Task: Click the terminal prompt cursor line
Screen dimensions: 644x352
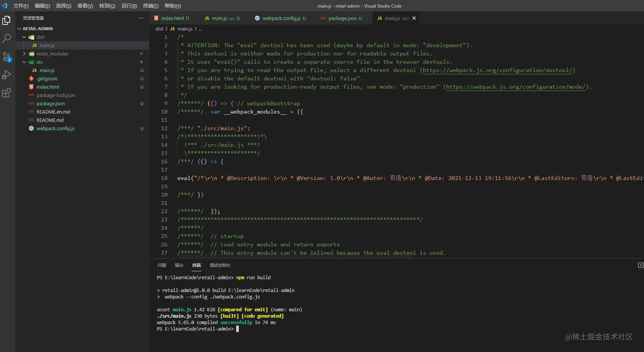Action: [x=198, y=329]
